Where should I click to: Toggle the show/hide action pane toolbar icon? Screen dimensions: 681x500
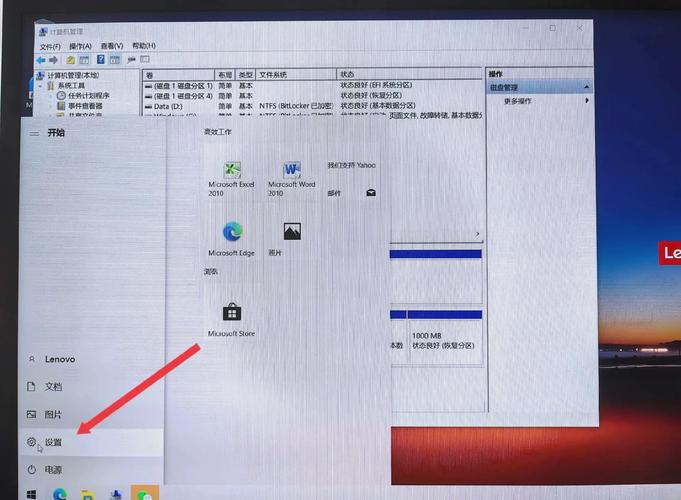(x=115, y=60)
